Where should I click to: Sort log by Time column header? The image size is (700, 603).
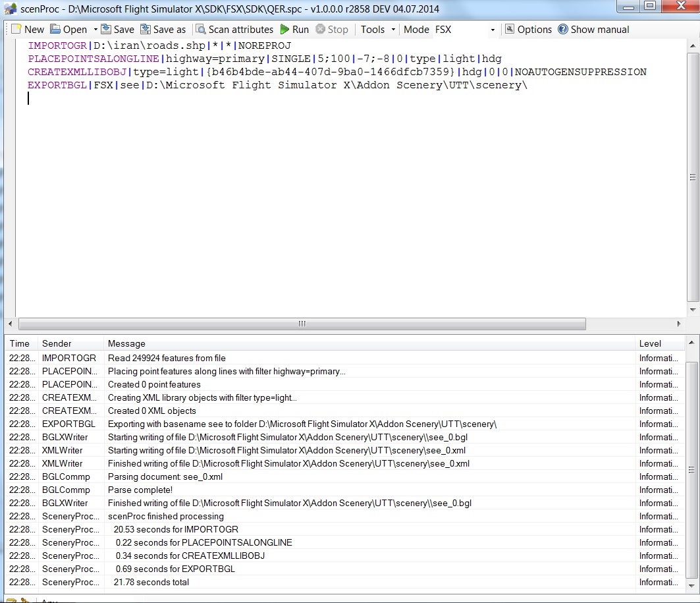click(x=21, y=343)
